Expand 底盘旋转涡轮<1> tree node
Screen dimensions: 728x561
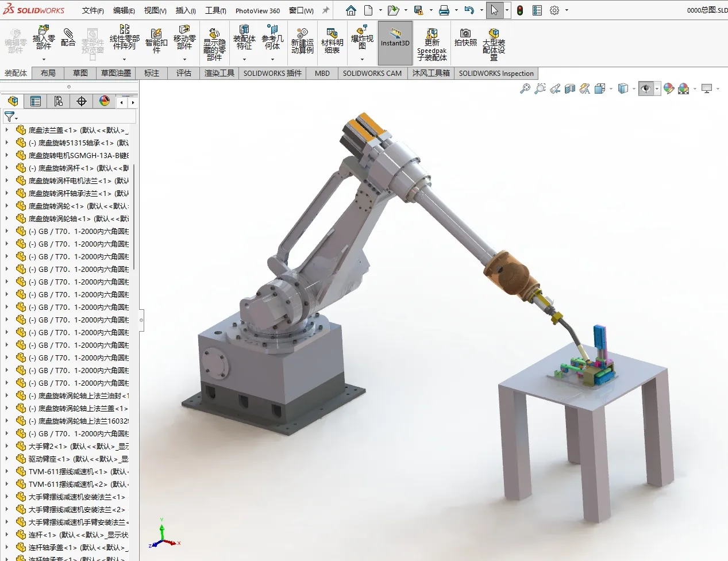(6, 206)
